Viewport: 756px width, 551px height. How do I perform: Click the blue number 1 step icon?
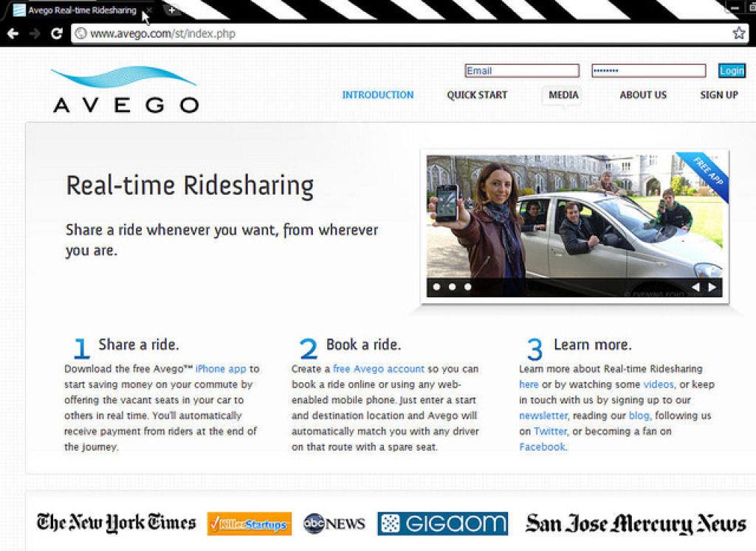[x=81, y=348]
